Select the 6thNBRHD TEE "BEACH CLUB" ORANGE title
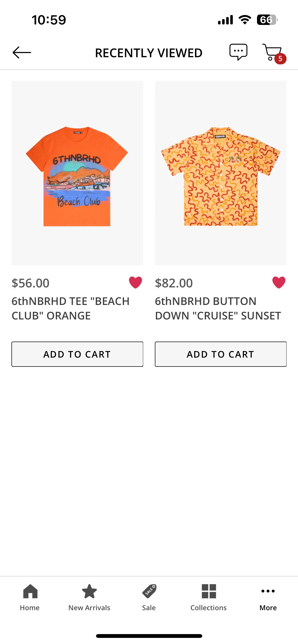298x644 pixels. (71, 309)
